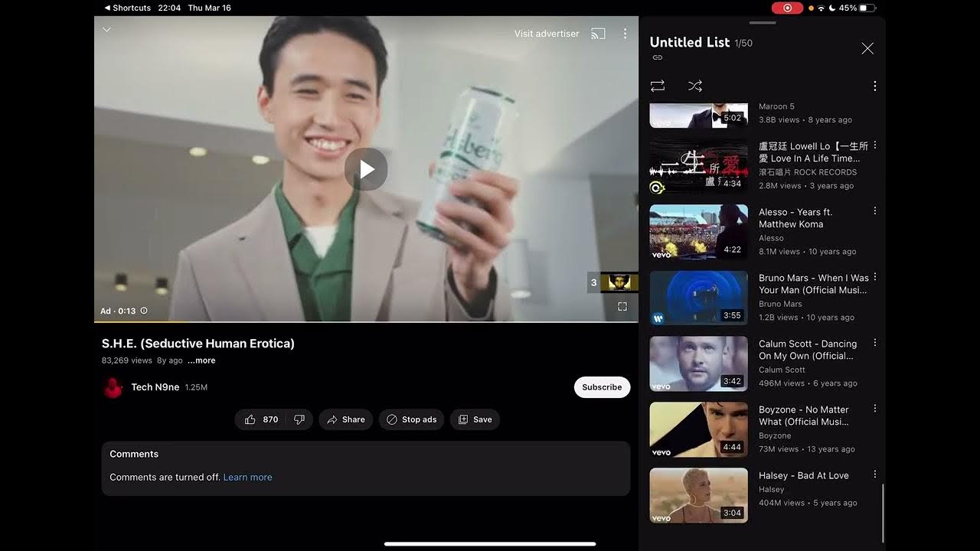The height and width of the screenshot is (551, 980).
Task: Open the playlist header three-dot menu
Action: (x=874, y=86)
